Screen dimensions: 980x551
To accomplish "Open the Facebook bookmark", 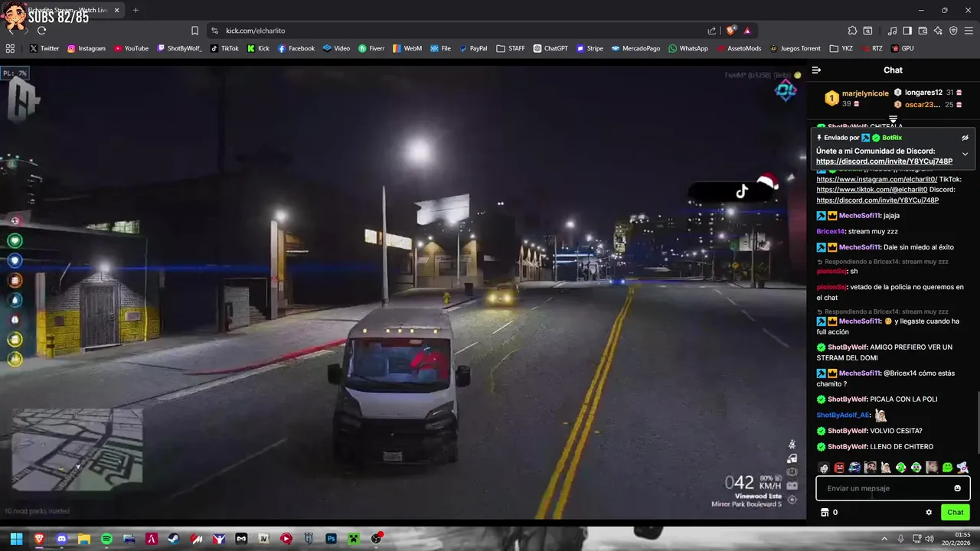I will (296, 48).
